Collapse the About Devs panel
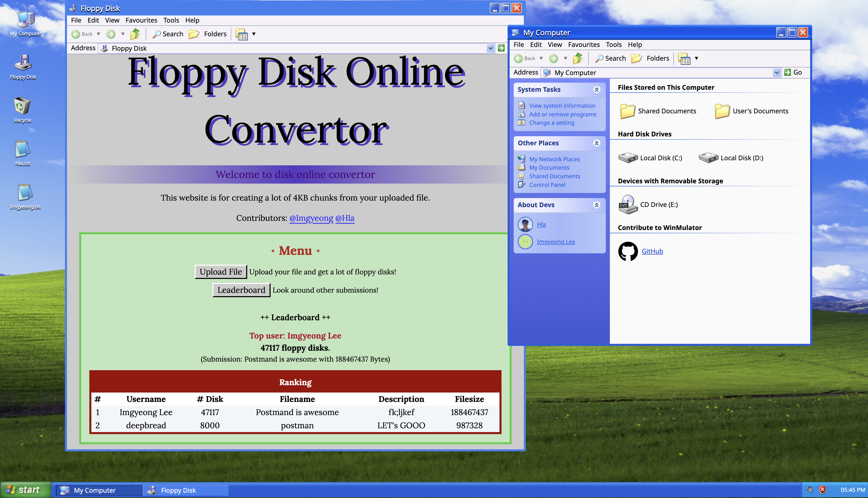 coord(597,205)
